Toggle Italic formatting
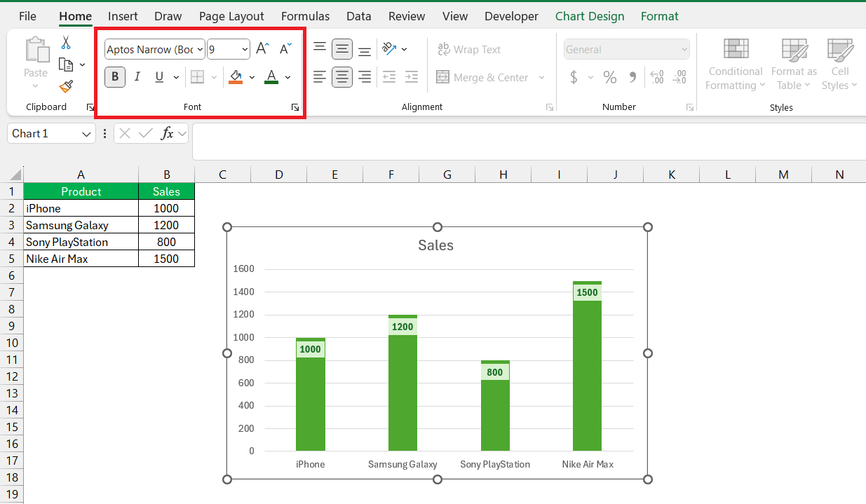866x504 pixels. [x=137, y=77]
